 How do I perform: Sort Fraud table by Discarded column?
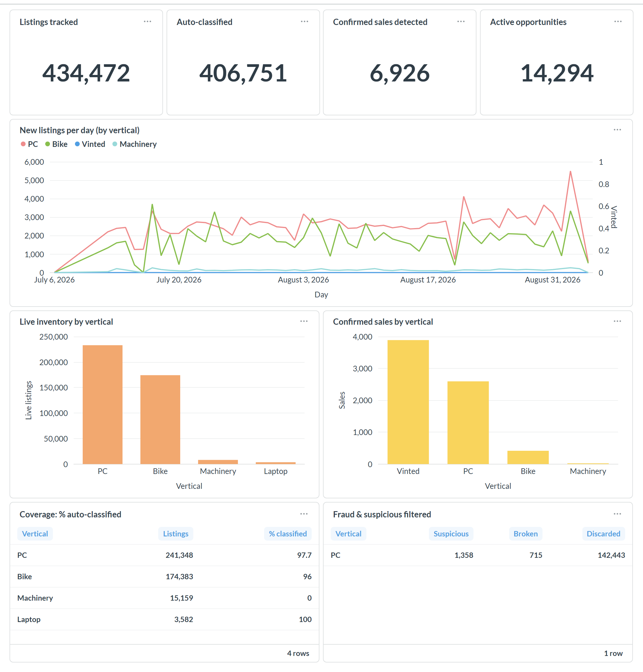pyautogui.click(x=603, y=534)
